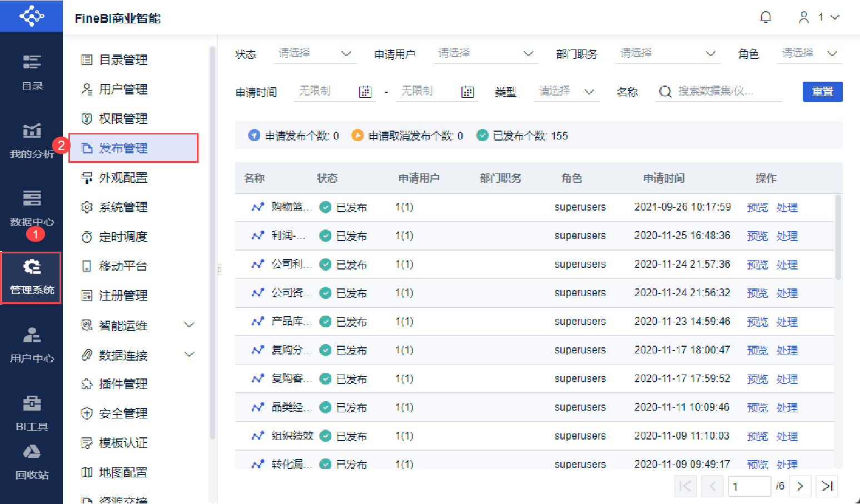Select 用户管理 in the menu
860x504 pixels.
pos(123,89)
